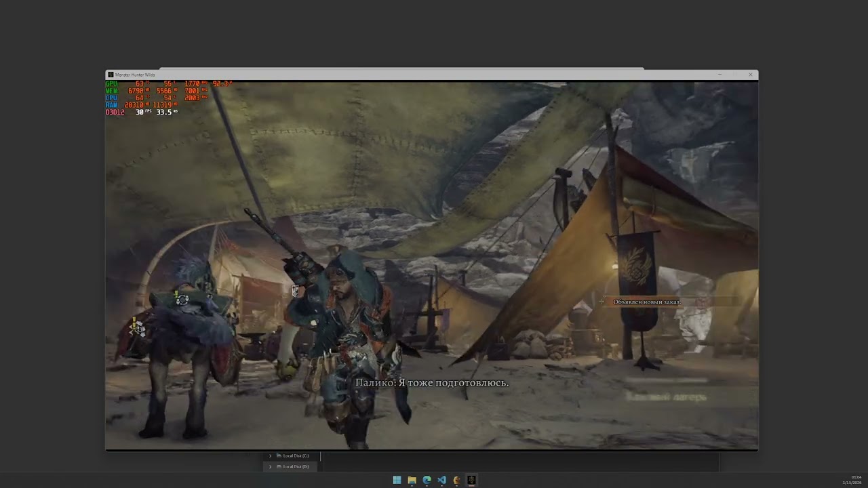Click the D3D12 FPS counter overlay

tap(141, 113)
